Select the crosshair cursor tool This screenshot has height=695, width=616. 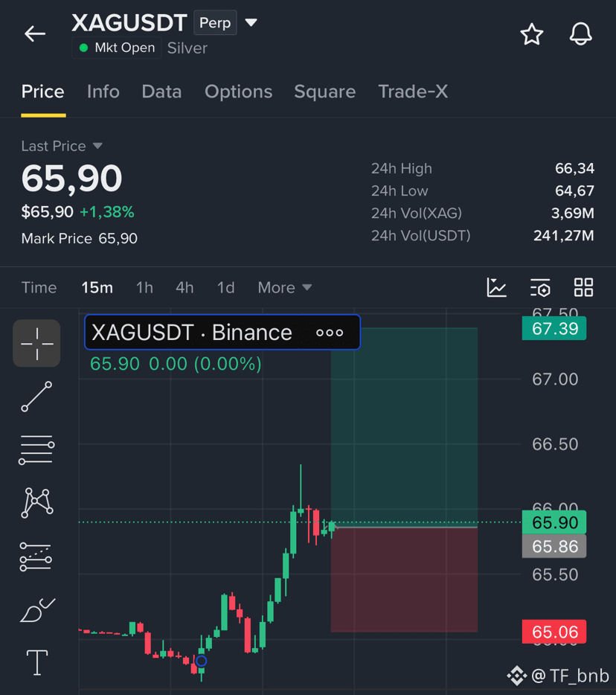pos(36,343)
